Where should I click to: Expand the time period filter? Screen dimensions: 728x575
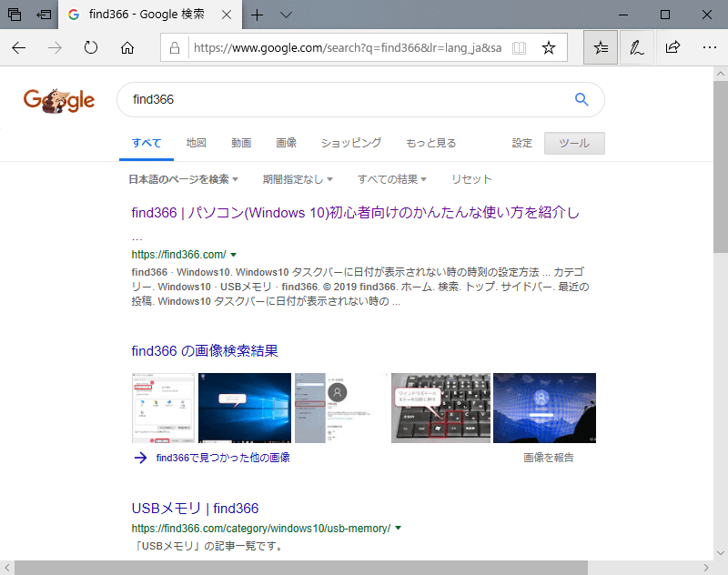[298, 179]
